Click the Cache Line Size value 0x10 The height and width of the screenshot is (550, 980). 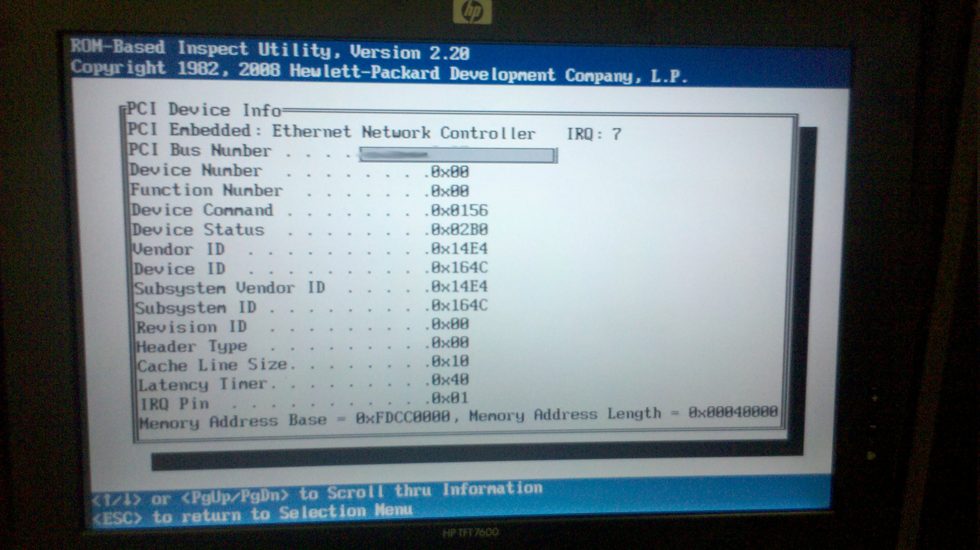pos(450,361)
